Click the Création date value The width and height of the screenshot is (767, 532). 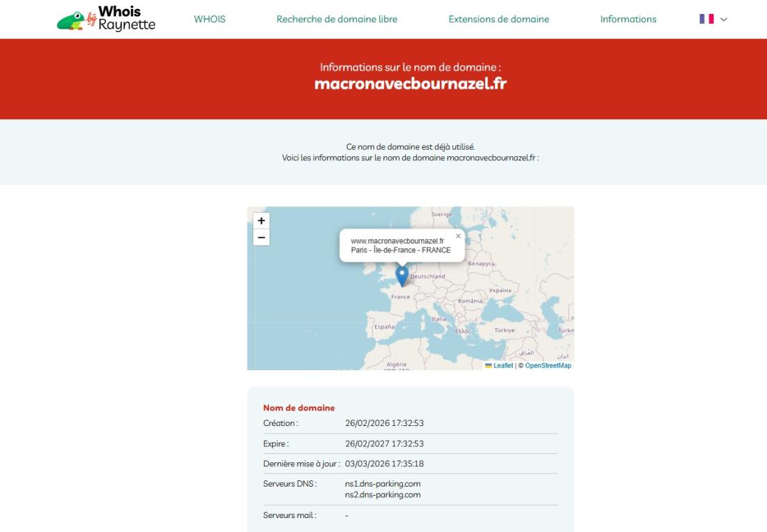(384, 423)
